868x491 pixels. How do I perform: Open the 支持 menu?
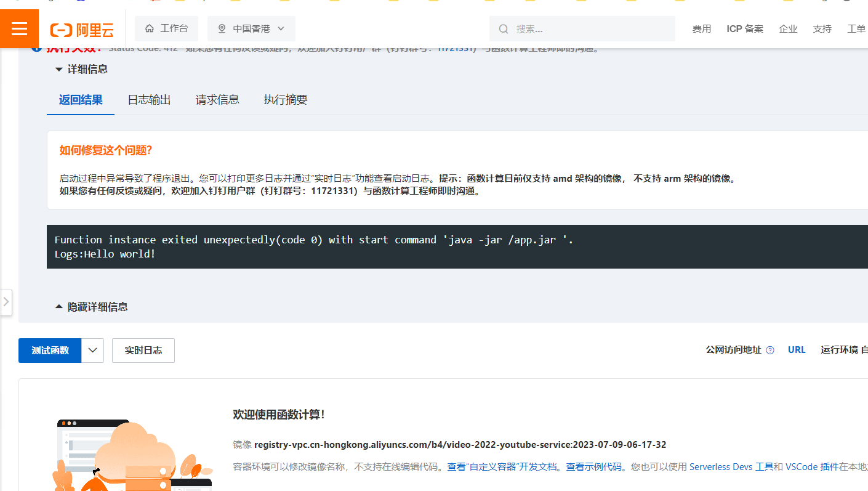[822, 29]
